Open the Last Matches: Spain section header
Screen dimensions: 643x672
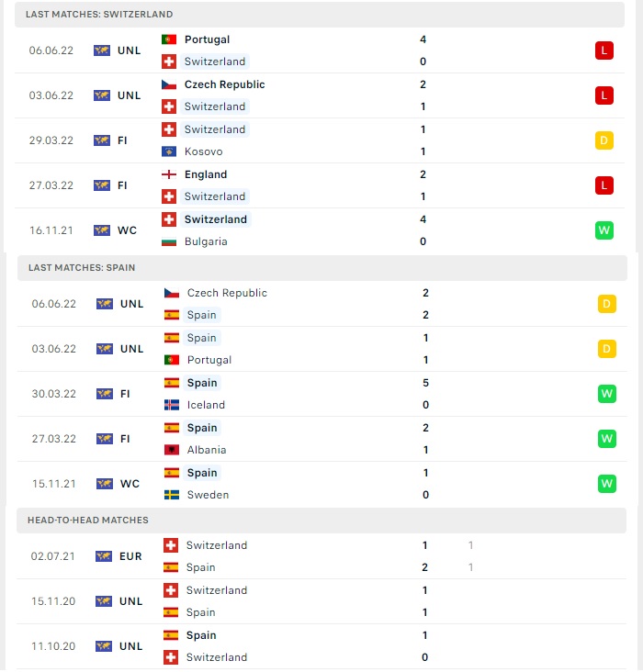[322, 268]
